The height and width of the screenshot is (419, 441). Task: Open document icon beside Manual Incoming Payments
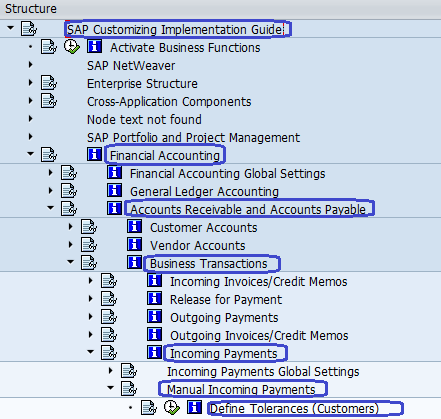click(129, 389)
